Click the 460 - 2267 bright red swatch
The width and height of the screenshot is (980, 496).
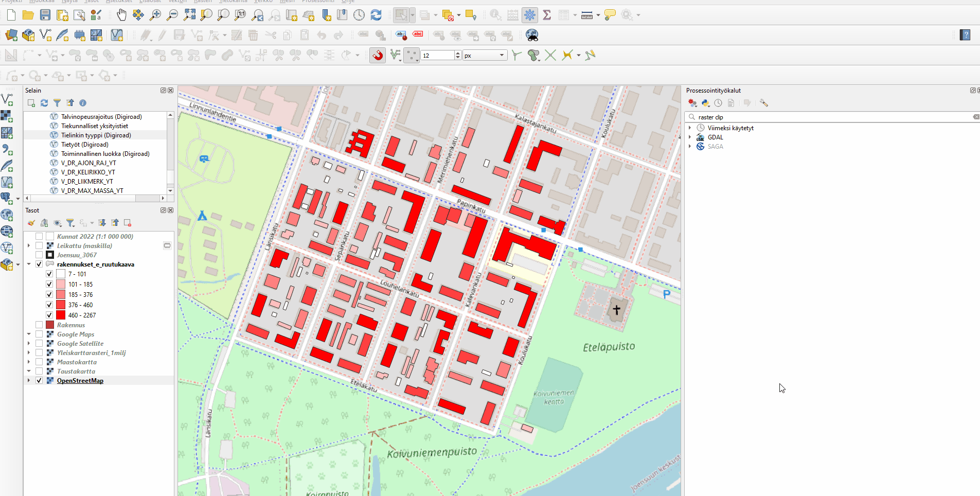click(x=61, y=315)
